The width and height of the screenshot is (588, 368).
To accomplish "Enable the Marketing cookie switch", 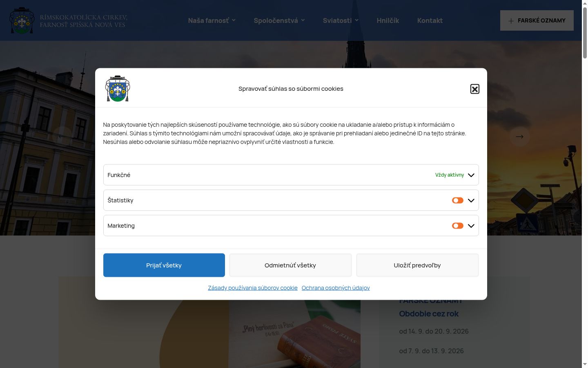I will pyautogui.click(x=457, y=226).
